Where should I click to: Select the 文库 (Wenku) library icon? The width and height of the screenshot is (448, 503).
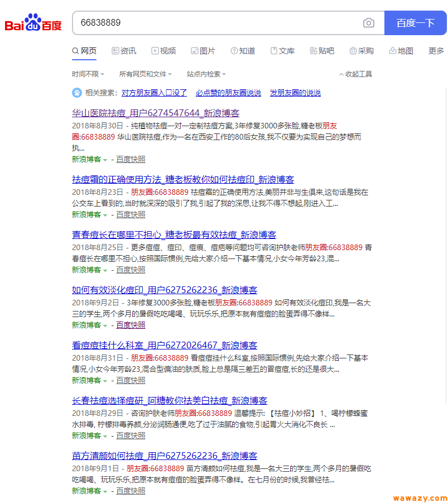273,50
